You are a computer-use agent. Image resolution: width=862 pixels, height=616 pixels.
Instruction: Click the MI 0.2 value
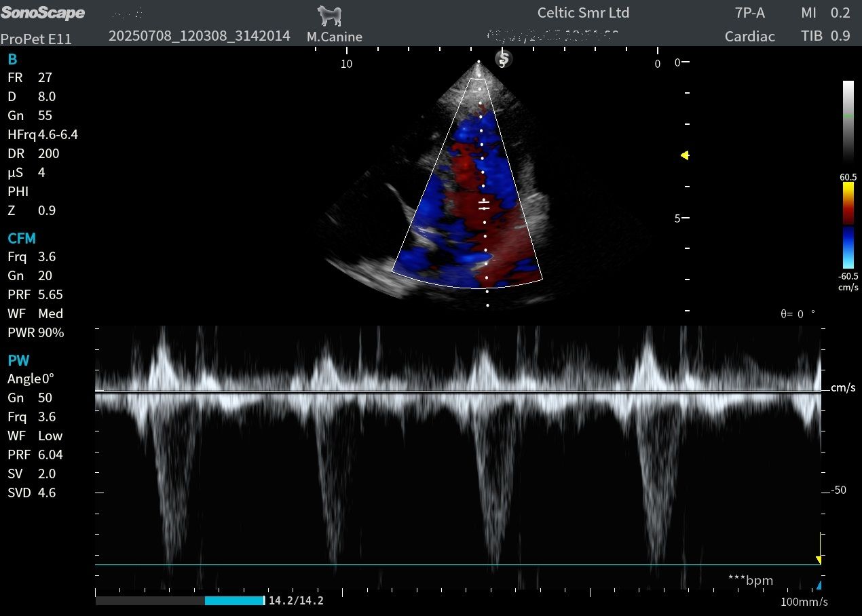825,13
